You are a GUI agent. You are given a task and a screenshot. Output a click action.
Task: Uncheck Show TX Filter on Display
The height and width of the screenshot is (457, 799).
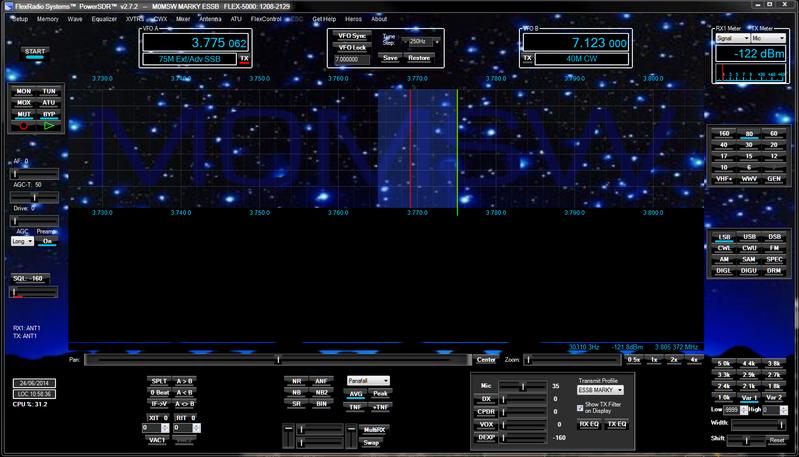pyautogui.click(x=580, y=408)
